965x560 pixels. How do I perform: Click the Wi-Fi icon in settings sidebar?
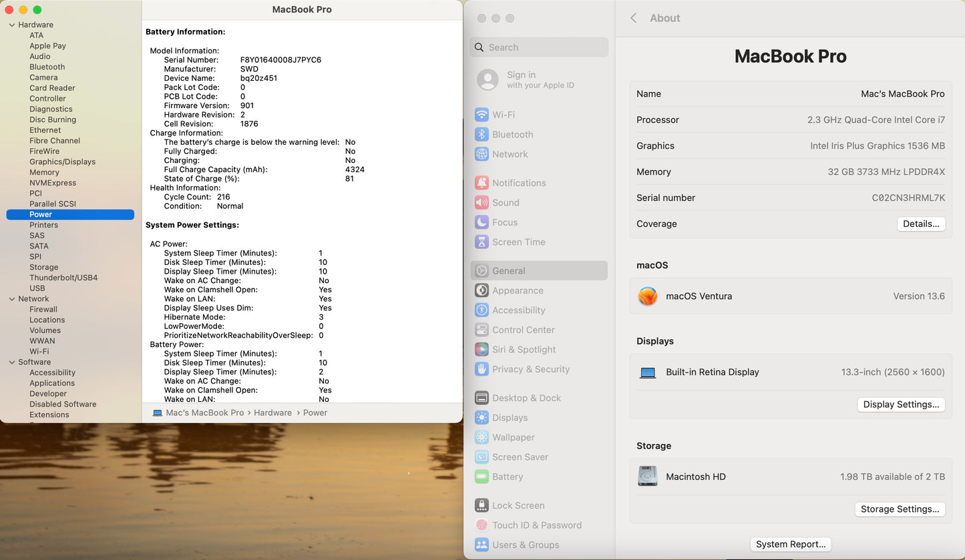[481, 115]
